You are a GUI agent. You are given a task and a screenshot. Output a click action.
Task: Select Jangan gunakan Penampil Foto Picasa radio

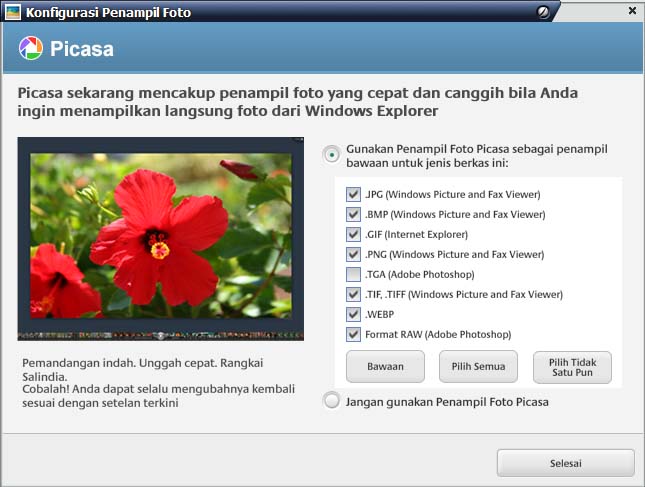point(332,401)
